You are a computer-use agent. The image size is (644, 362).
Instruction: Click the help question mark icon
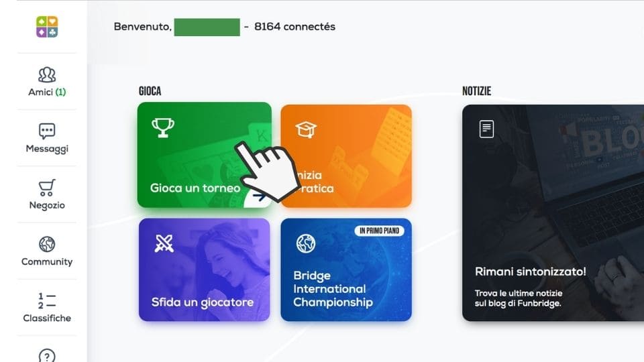pos(47,356)
